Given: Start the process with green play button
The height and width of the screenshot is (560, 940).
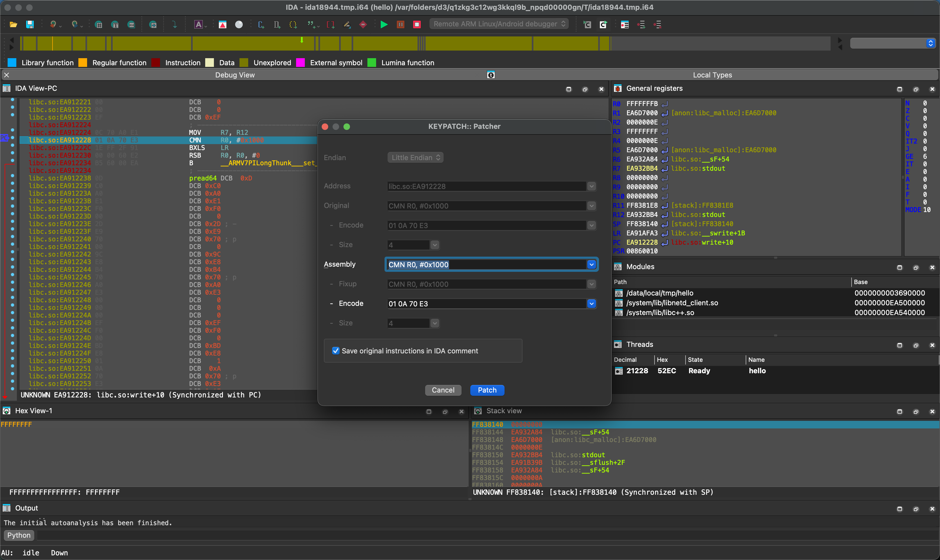Looking at the screenshot, I should coord(384,24).
